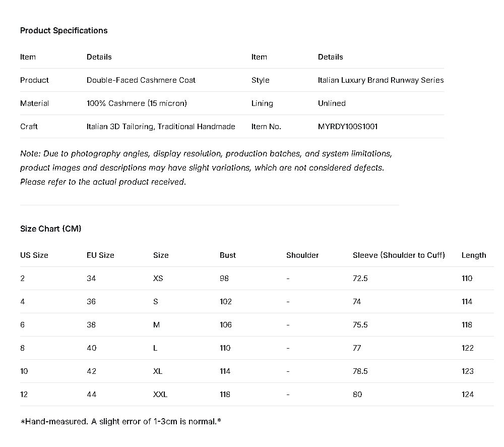This screenshot has height=447, width=504.
Task: Click the Bust column header
Action: click(x=228, y=255)
